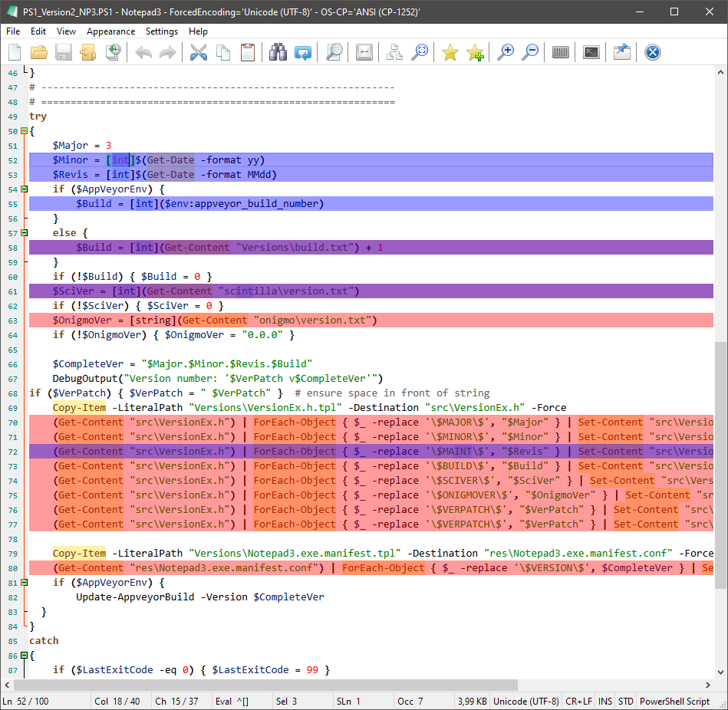Click the yellow star Favorites icon
Viewport: 728px width, 710px height.
coord(450,52)
